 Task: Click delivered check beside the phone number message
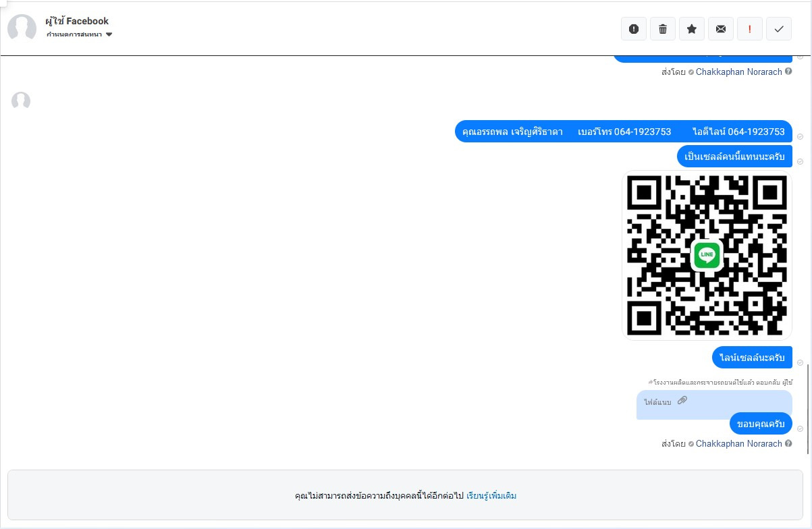800,136
